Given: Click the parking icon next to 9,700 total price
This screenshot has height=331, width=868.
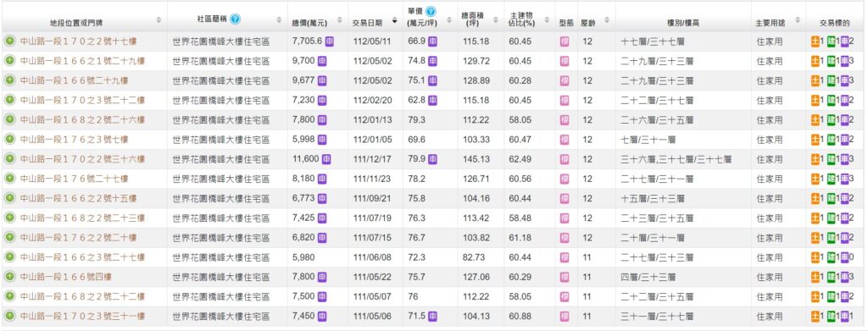Looking at the screenshot, I should [x=321, y=61].
